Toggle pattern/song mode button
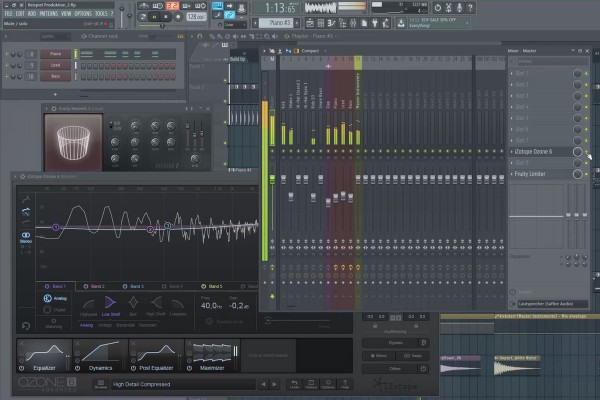The image size is (600, 400). point(143,17)
